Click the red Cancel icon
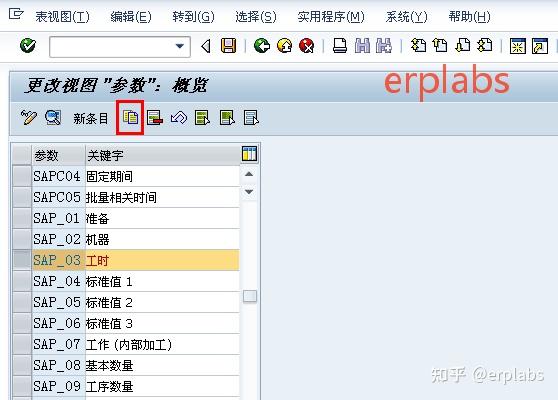The image size is (558, 400). point(307,46)
